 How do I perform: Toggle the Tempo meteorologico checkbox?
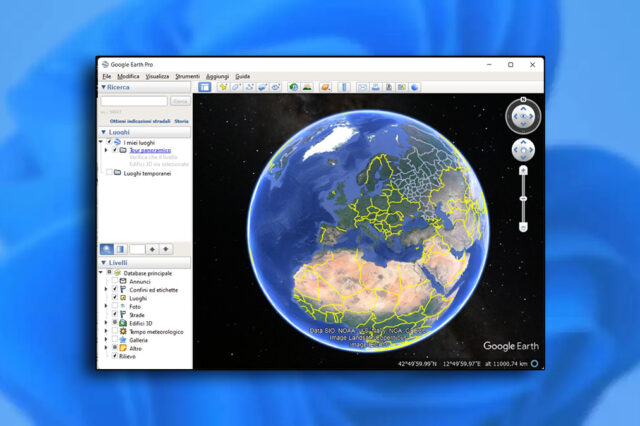[115, 331]
